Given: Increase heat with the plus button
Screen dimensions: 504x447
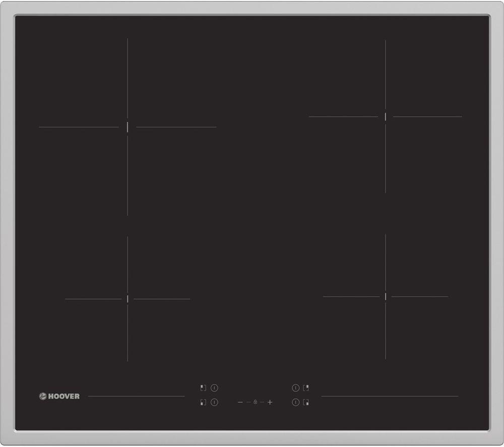Looking at the screenshot, I should 270,402.
